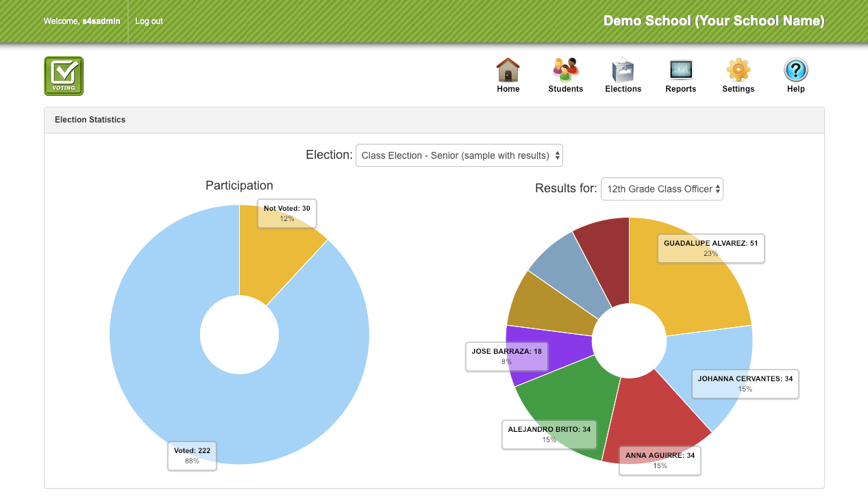868x501 pixels.
Task: Click the Demo School title in the header
Action: coord(713,21)
